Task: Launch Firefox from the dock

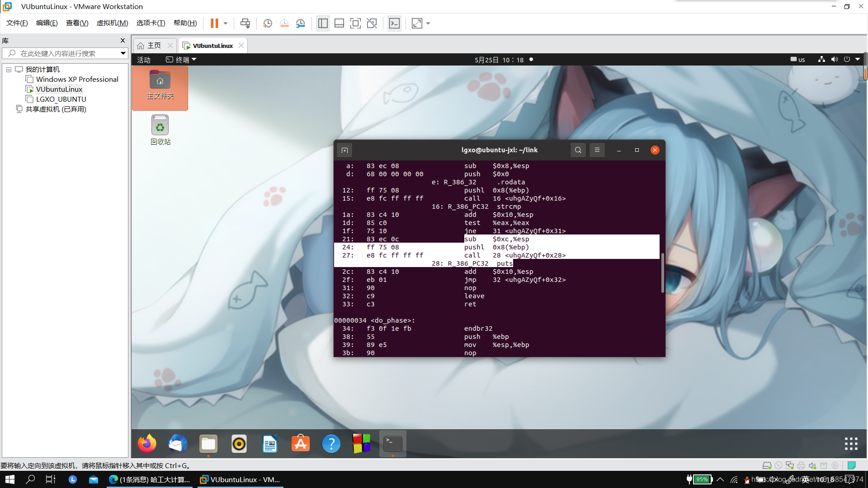Action: [x=147, y=444]
